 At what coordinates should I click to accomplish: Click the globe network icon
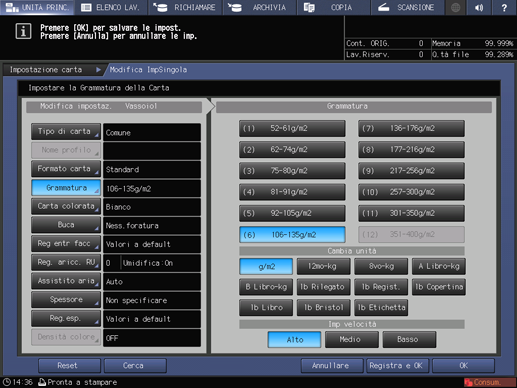point(455,7)
